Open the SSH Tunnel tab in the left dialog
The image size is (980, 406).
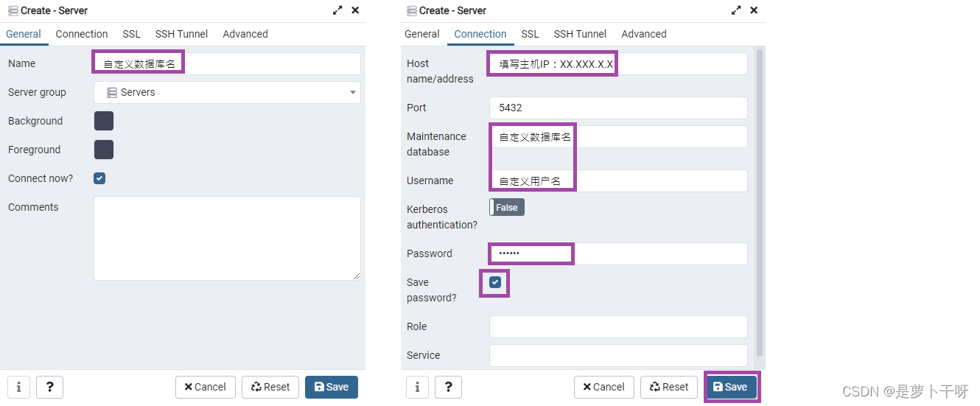[181, 34]
